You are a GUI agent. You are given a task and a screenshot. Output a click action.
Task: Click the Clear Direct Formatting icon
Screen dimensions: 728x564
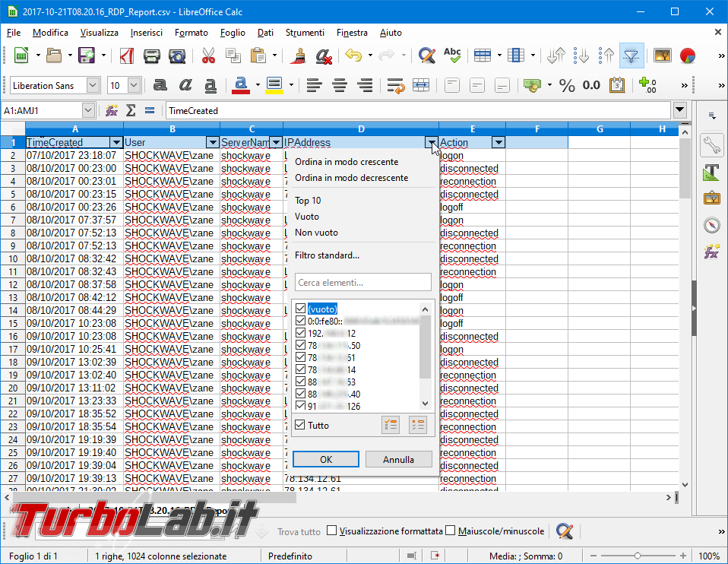(323, 55)
